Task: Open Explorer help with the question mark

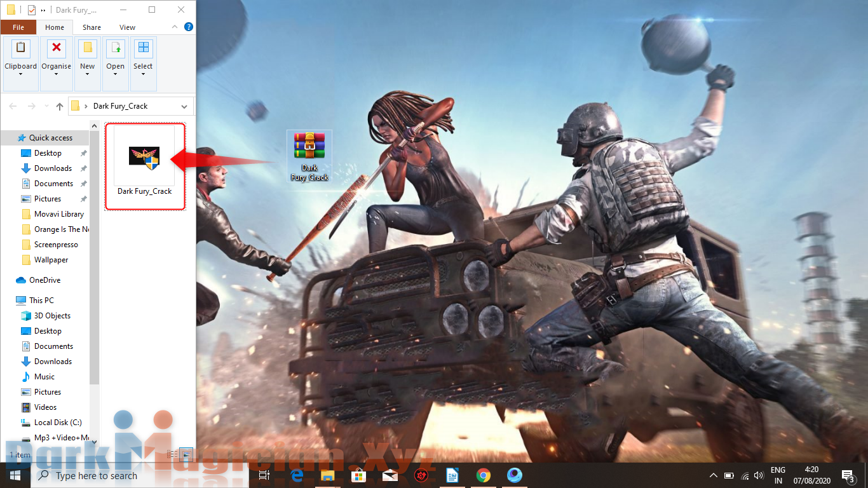Action: click(x=188, y=27)
